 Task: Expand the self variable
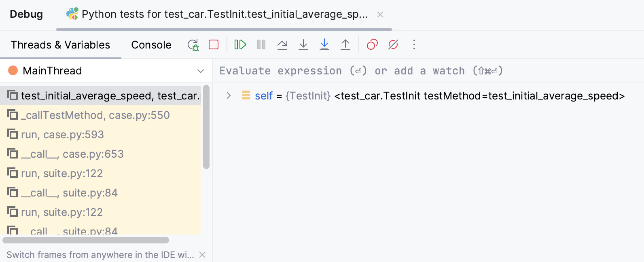click(x=229, y=96)
